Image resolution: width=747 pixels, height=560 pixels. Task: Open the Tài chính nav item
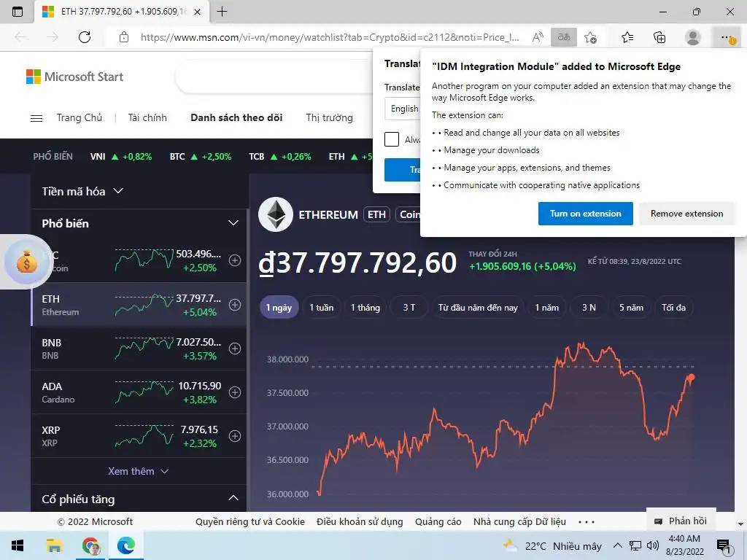tap(147, 117)
